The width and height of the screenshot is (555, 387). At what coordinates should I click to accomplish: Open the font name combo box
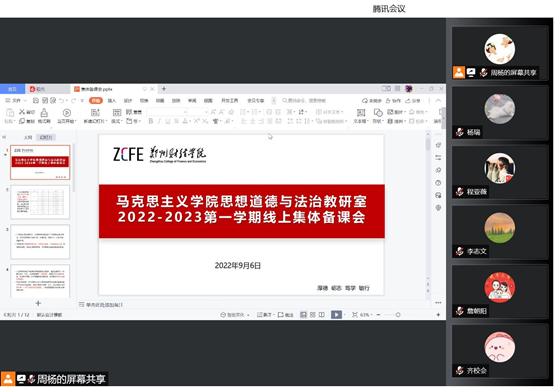click(x=167, y=112)
